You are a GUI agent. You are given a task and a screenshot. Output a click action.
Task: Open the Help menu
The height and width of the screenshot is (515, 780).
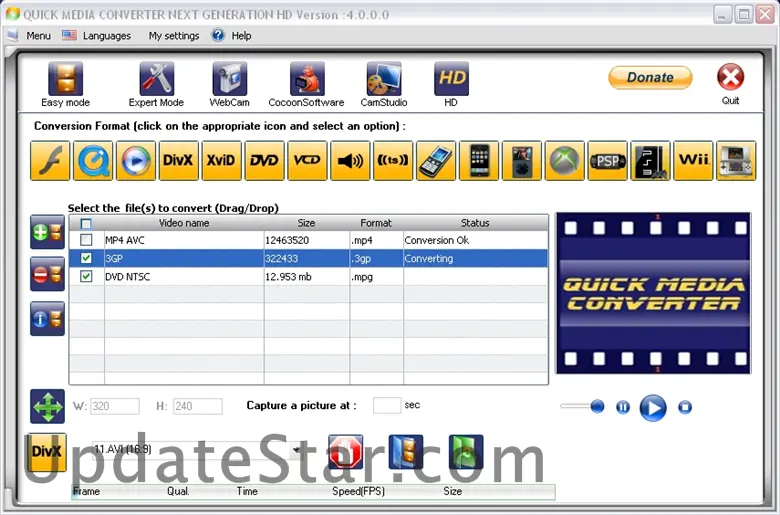click(x=241, y=36)
